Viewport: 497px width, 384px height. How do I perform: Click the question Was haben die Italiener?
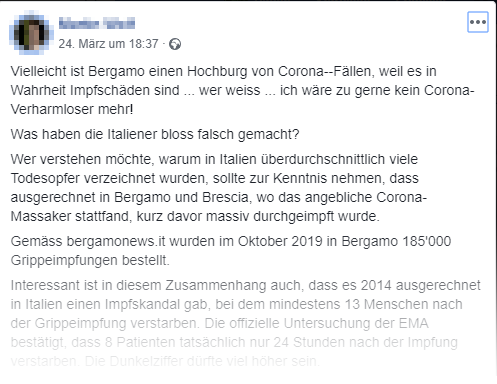point(155,134)
